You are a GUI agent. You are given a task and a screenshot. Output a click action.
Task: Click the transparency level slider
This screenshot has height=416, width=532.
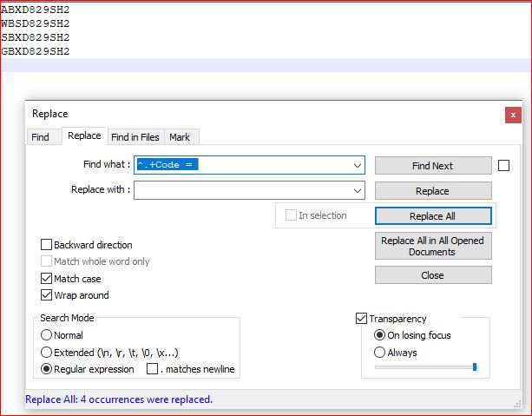tap(426, 367)
